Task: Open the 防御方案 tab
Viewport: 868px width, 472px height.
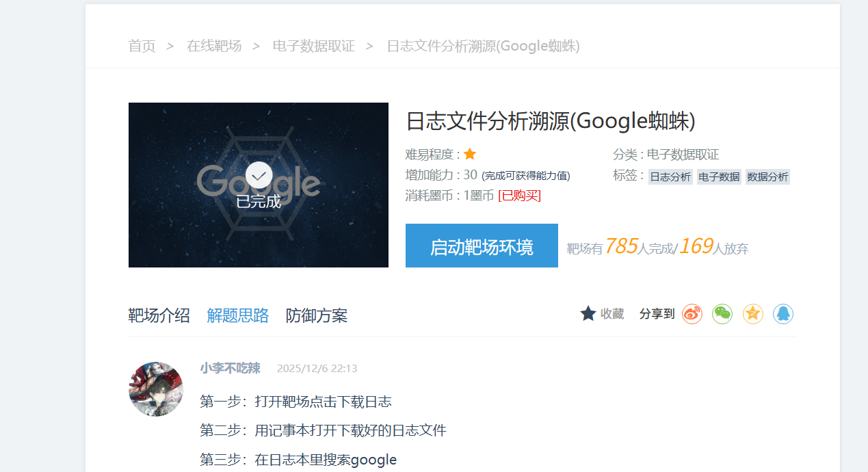Action: 317,315
